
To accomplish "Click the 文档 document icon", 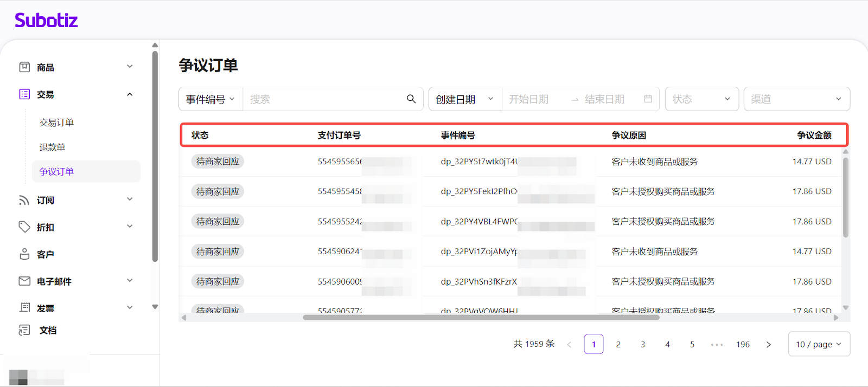I will click(x=24, y=330).
